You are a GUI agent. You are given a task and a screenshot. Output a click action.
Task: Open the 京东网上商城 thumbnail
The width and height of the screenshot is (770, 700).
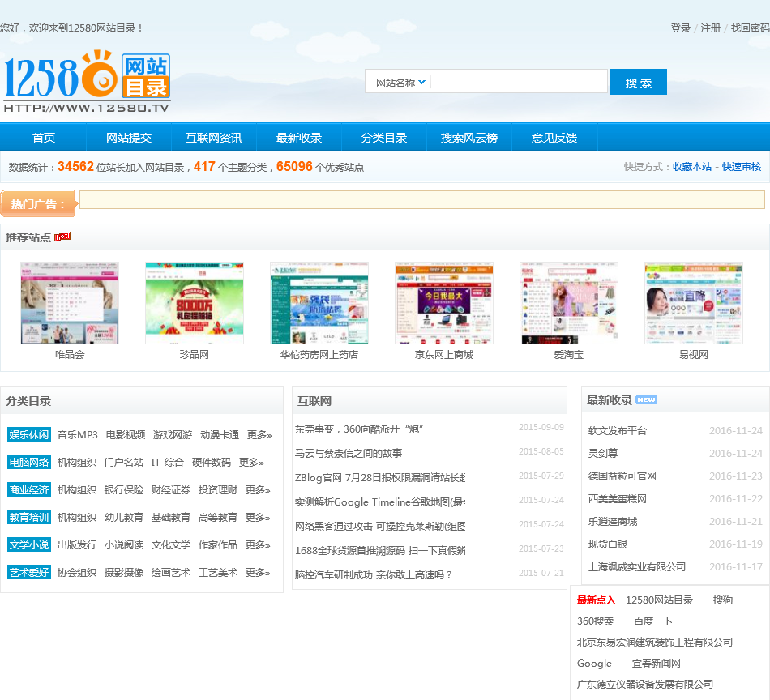(444, 303)
